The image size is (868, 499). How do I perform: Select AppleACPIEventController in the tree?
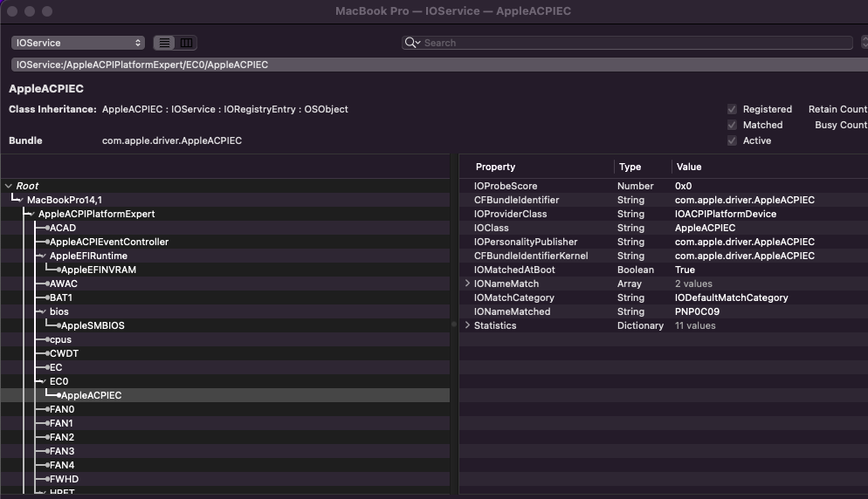pos(109,242)
